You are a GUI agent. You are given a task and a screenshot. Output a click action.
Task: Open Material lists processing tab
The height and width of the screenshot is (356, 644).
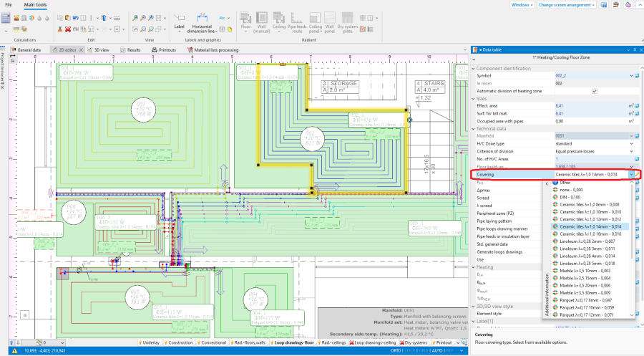pyautogui.click(x=213, y=49)
